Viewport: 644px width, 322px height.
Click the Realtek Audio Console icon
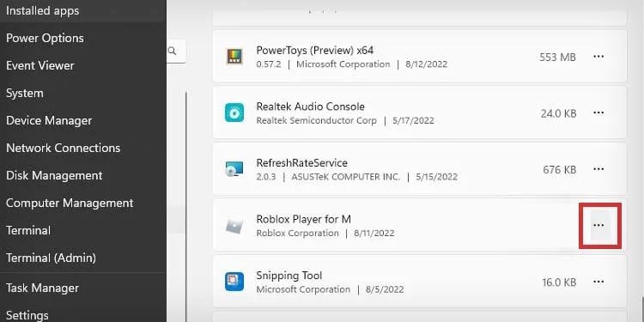coord(234,112)
